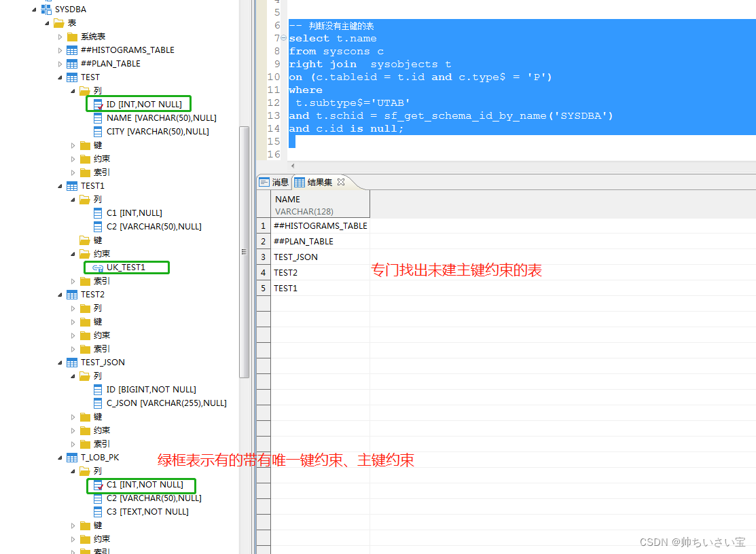Expand the 约束 folder under T_LOB_PK
Screen dimensions: 756x554
click(x=73, y=539)
